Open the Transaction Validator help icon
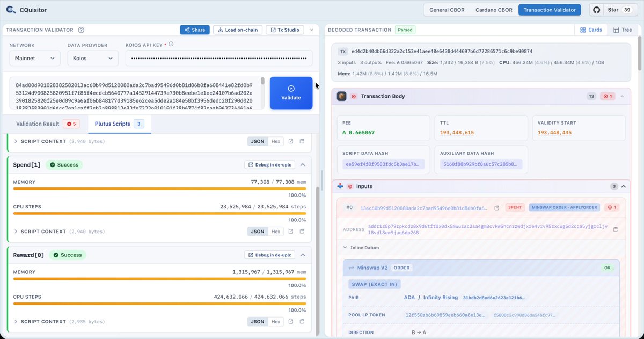The height and width of the screenshot is (339, 644). click(81, 30)
